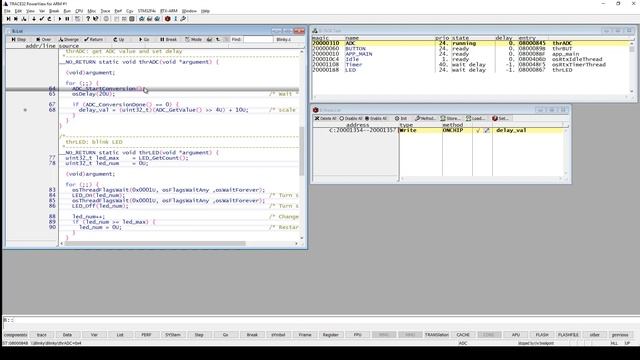
Task: Open the Help menu
Action: (205, 11)
